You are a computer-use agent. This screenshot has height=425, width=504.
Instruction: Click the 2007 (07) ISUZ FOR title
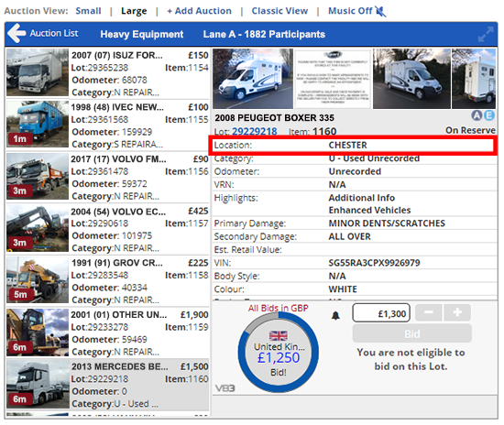point(117,56)
